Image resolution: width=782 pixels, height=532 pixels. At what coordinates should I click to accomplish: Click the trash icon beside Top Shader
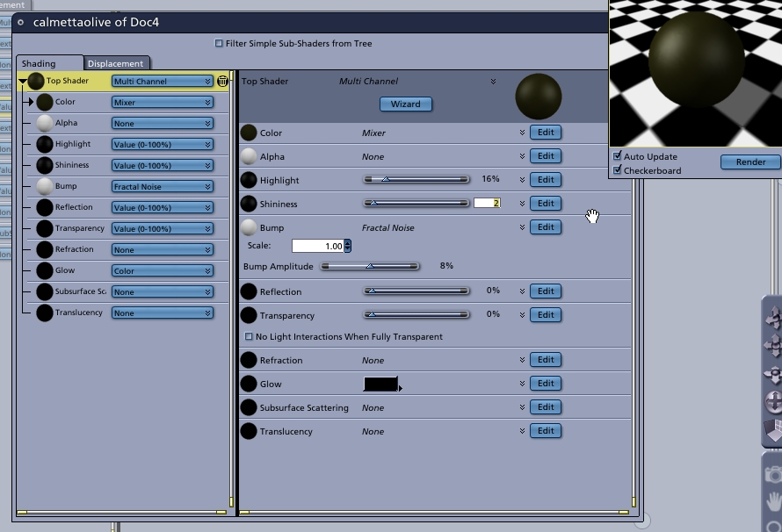coord(223,82)
